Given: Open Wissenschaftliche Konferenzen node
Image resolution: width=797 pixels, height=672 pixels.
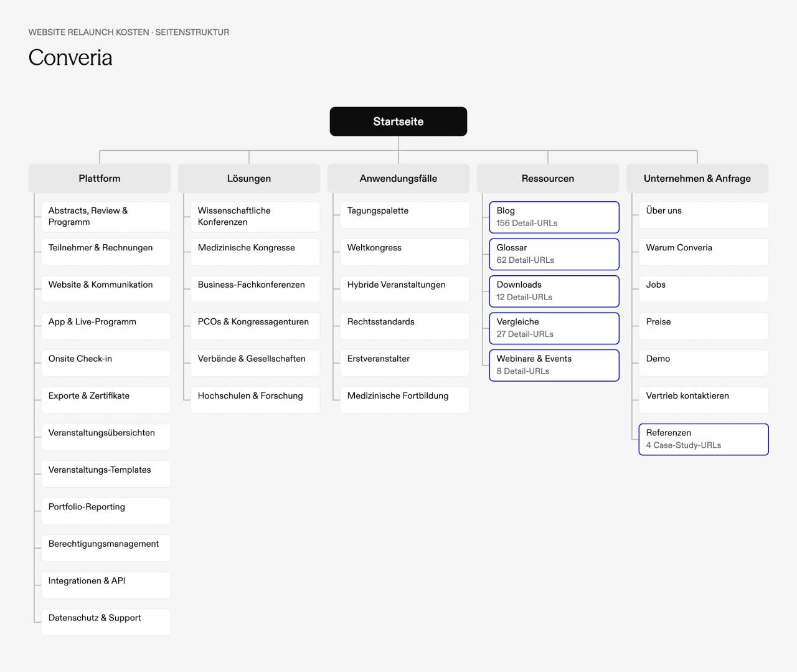Looking at the screenshot, I should pos(255,217).
